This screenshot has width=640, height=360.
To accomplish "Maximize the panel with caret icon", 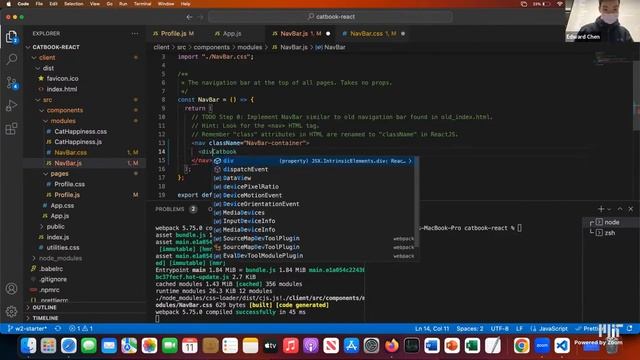I will pos(620,209).
